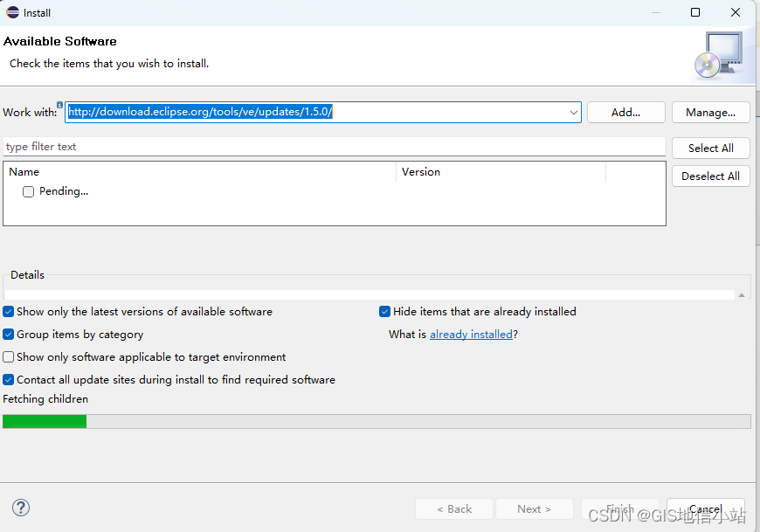Viewport: 760px width, 532px height.
Task: Click the Fetching children progress bar
Action: click(377, 422)
